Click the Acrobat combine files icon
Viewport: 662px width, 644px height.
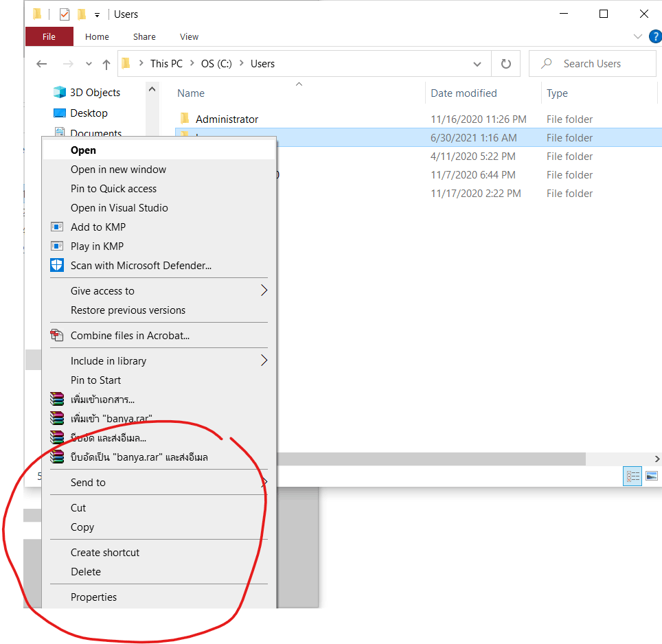tap(57, 336)
